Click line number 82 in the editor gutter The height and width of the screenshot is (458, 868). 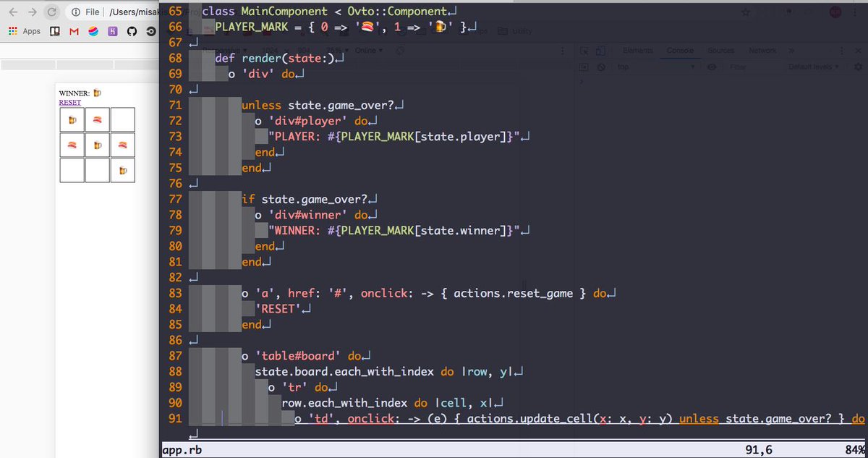tap(175, 278)
